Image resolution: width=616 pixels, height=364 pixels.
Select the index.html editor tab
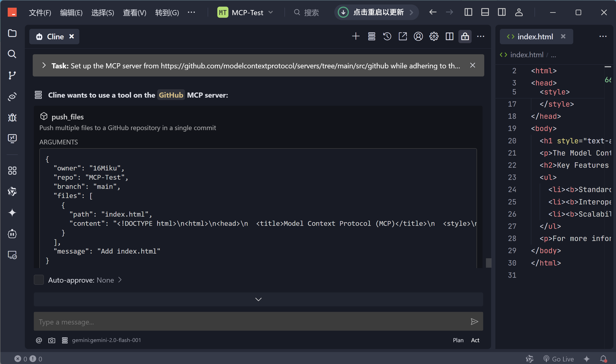(535, 37)
